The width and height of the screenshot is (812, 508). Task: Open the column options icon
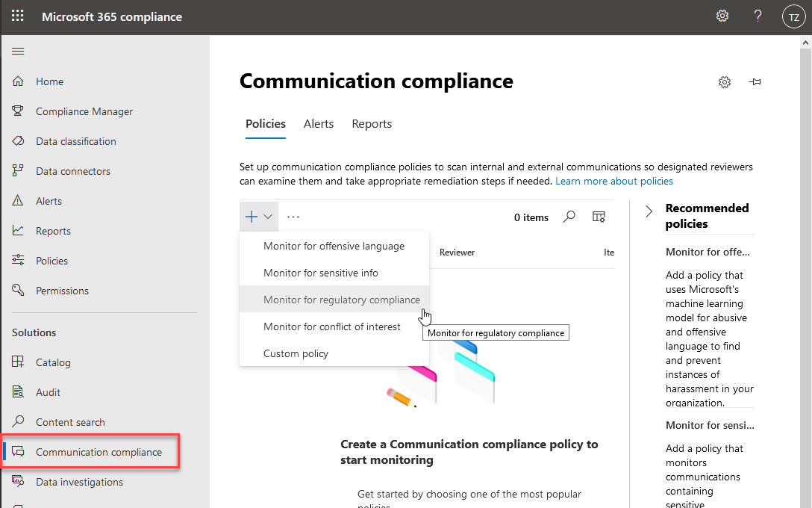(599, 217)
